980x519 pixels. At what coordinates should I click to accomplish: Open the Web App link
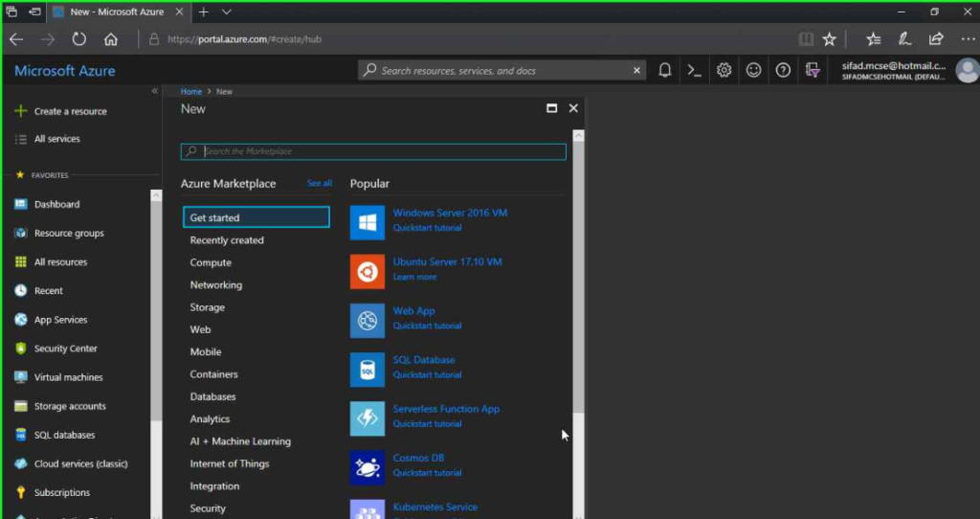(413, 311)
